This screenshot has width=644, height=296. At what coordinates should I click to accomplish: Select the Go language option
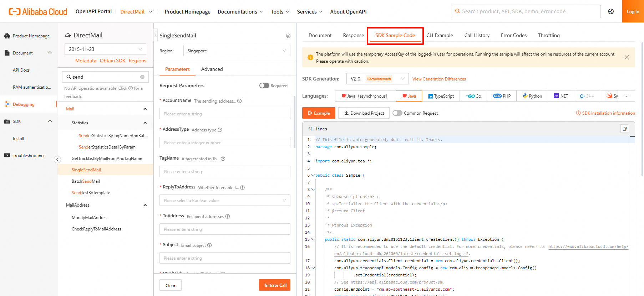tap(473, 96)
